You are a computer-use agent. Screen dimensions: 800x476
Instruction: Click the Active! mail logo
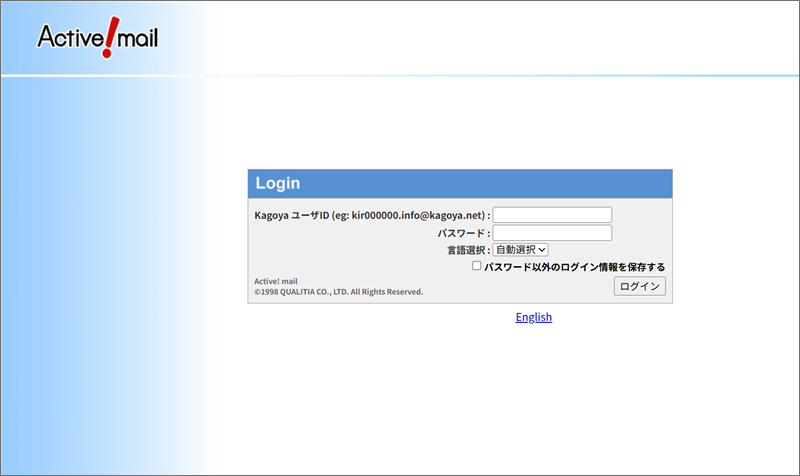click(x=97, y=37)
